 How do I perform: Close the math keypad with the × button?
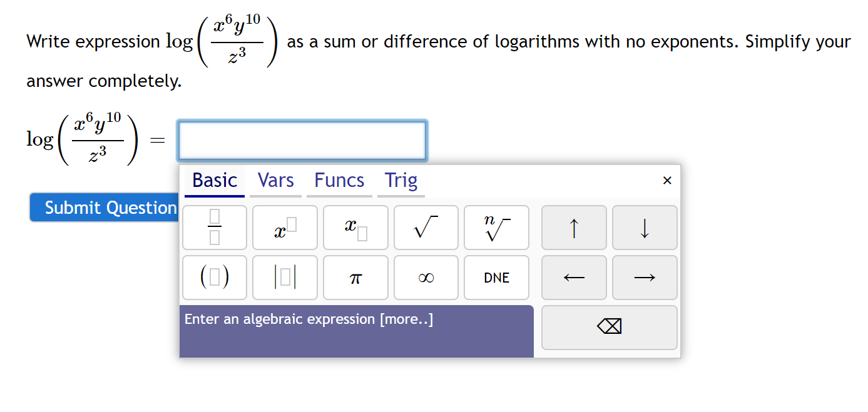coord(667,180)
